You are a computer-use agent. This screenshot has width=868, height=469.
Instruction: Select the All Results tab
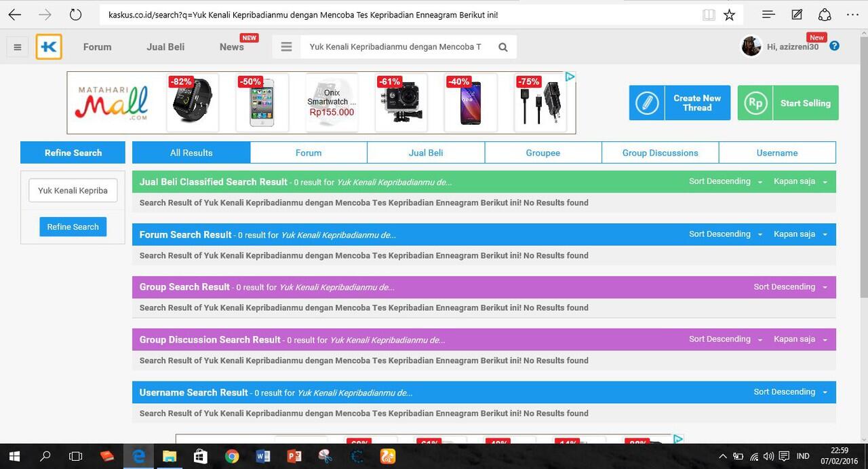(191, 153)
